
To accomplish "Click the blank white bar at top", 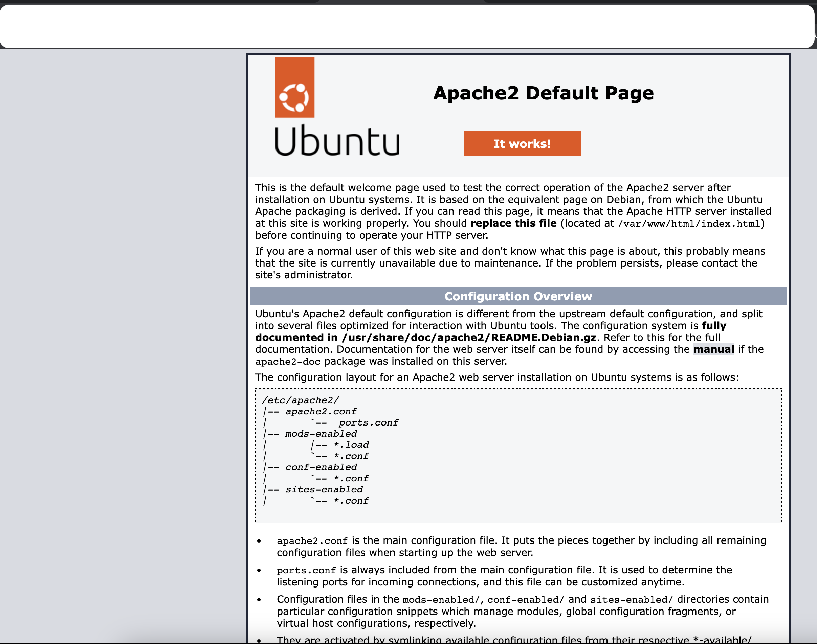I will 407,26.
